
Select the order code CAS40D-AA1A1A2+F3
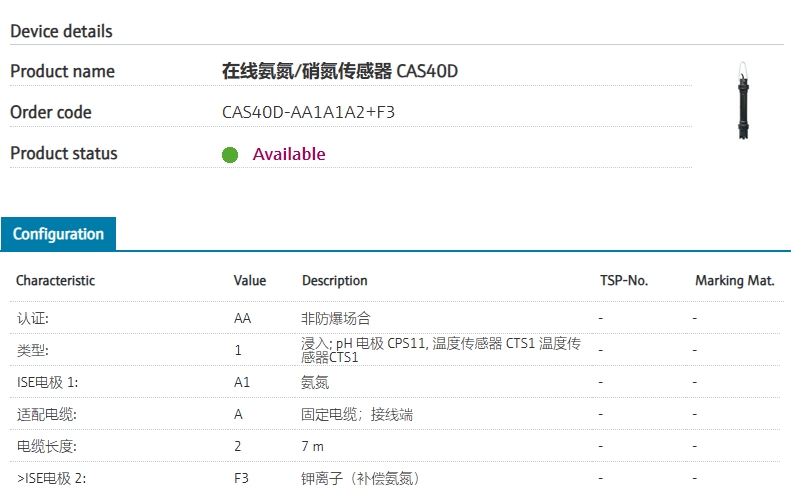[308, 112]
